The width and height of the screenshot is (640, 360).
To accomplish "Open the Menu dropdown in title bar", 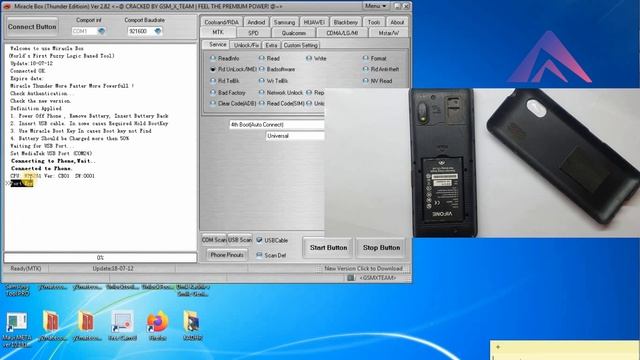I will coord(376,6).
